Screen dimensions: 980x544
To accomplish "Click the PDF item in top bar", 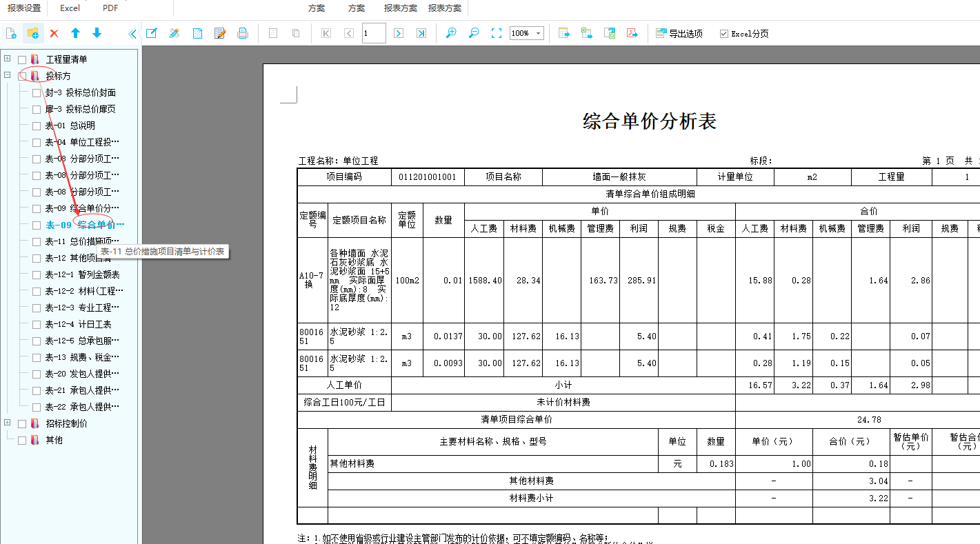I will pyautogui.click(x=110, y=8).
